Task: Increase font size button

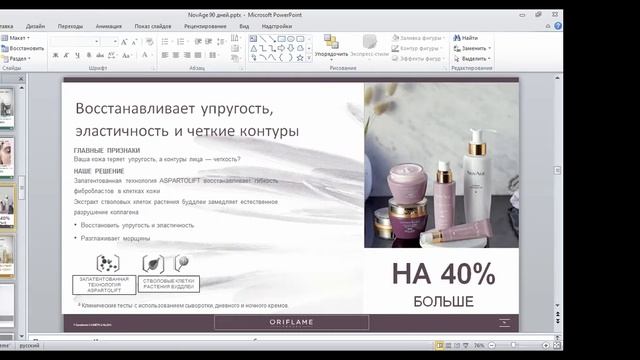Action: coord(124,42)
